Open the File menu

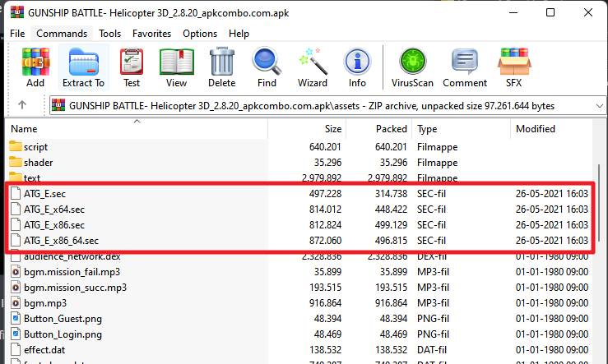17,34
